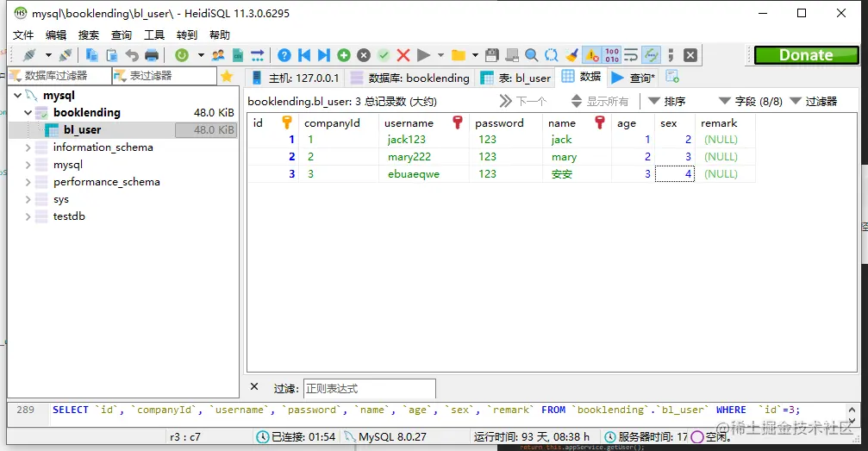Collapse the booklending database node
868x451 pixels.
tap(28, 112)
